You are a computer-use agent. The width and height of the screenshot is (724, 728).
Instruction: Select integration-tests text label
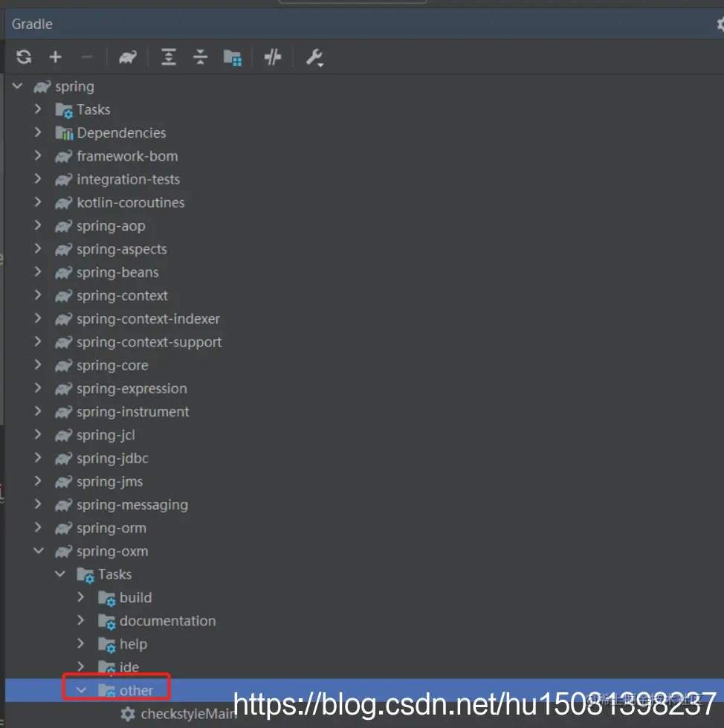[129, 179]
